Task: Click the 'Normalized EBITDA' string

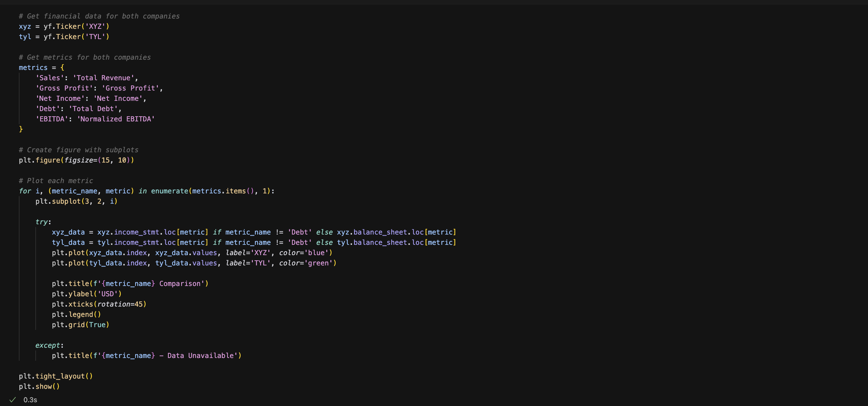Action: point(116,119)
